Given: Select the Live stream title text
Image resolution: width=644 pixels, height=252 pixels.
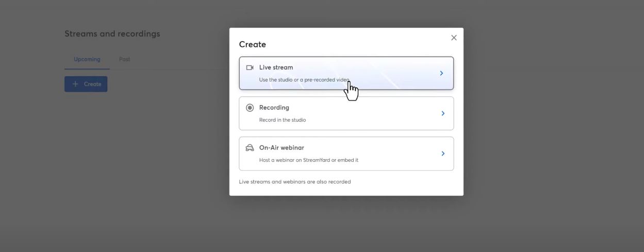Looking at the screenshot, I should [276, 68].
